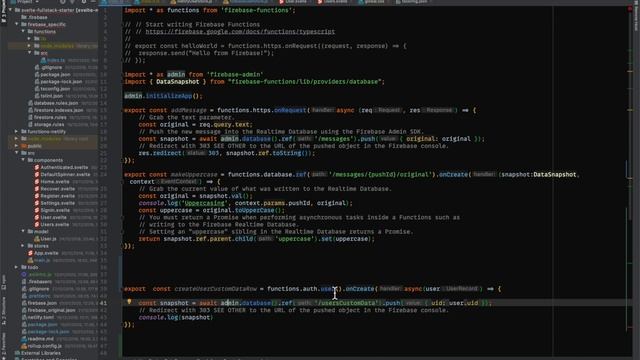The height and width of the screenshot is (360, 640).
Task: Select firebase_original.json file
Action: pyautogui.click(x=51, y=310)
